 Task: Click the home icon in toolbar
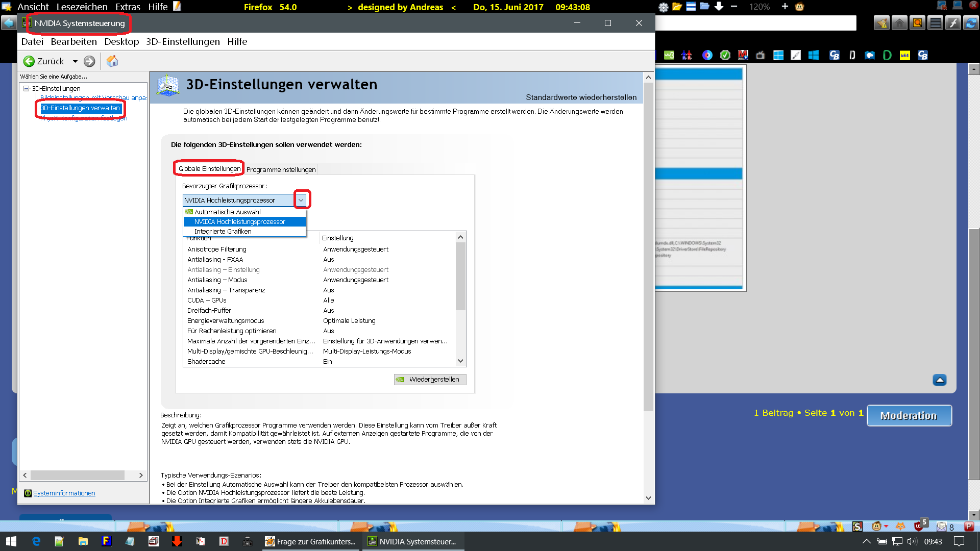112,61
